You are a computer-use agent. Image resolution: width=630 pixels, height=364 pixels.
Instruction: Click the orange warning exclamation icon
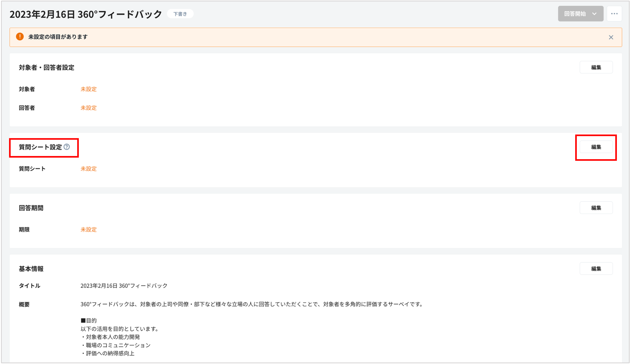[x=20, y=37]
